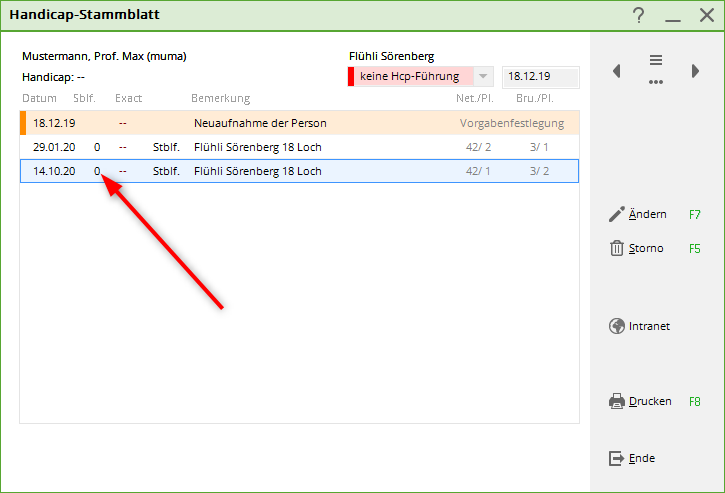
Task: Click the Ändern label text
Action: coord(647,214)
